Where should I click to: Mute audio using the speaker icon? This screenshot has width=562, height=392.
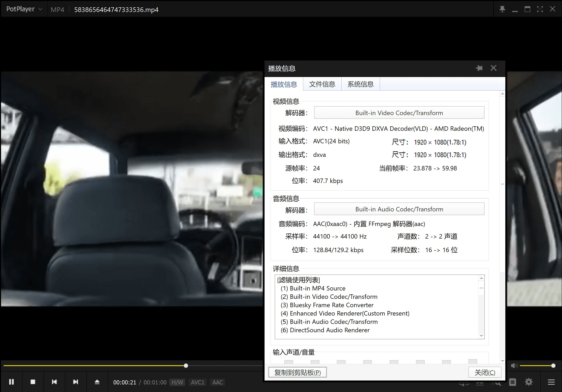[514, 366]
